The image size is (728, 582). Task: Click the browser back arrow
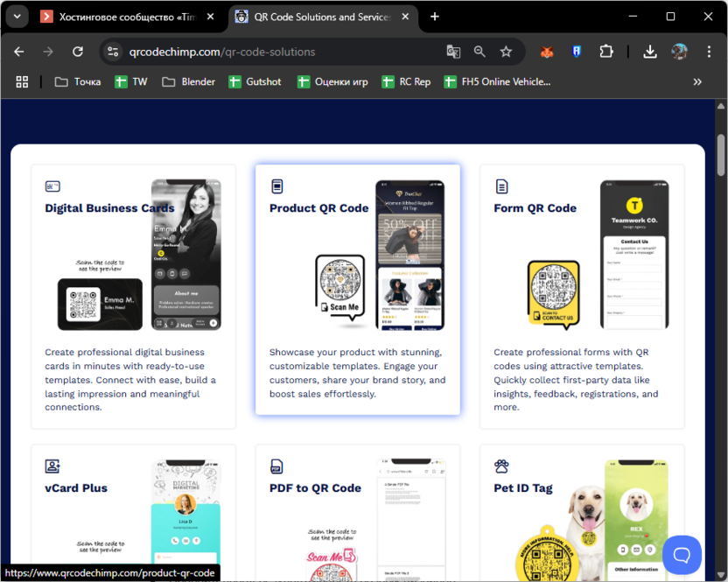[x=19, y=52]
